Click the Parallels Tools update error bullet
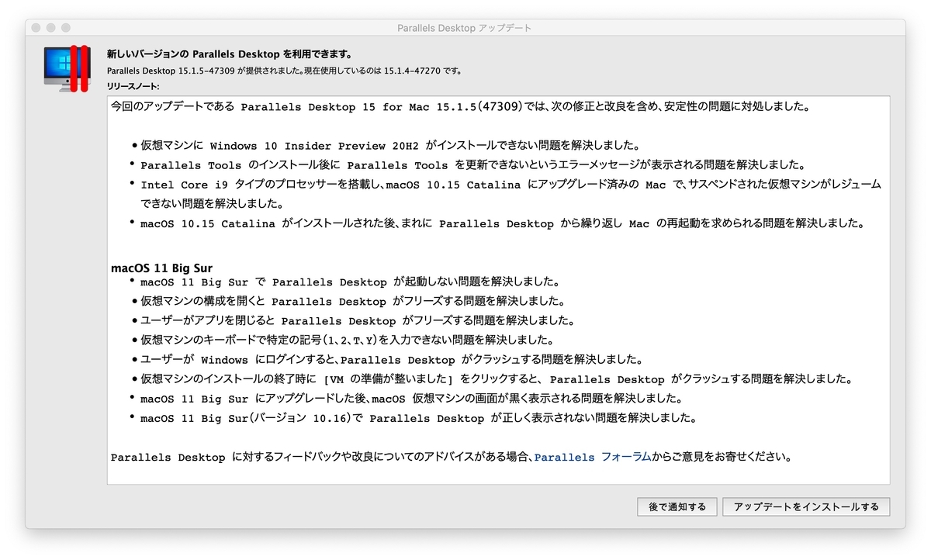Image resolution: width=931 pixels, height=560 pixels. (x=473, y=165)
